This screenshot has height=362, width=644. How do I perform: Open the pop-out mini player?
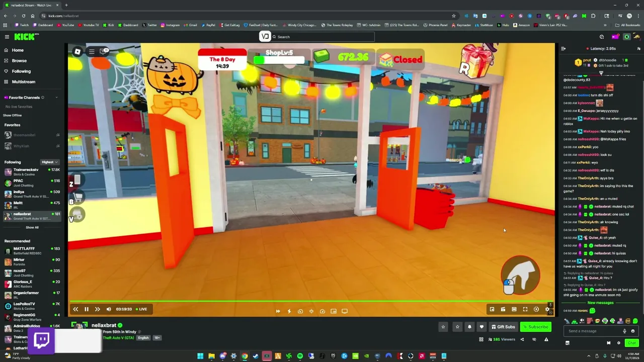coord(492,310)
